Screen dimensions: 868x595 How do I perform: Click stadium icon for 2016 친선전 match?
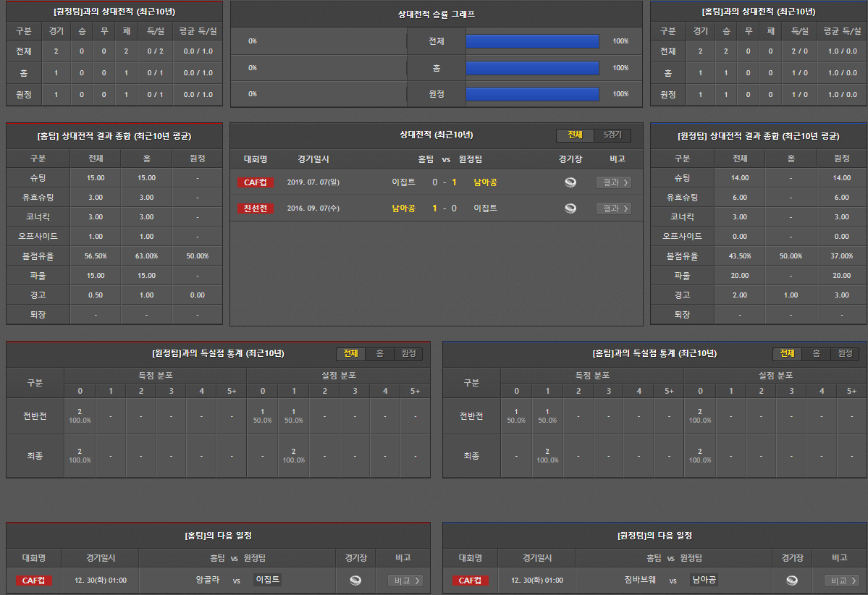click(570, 208)
